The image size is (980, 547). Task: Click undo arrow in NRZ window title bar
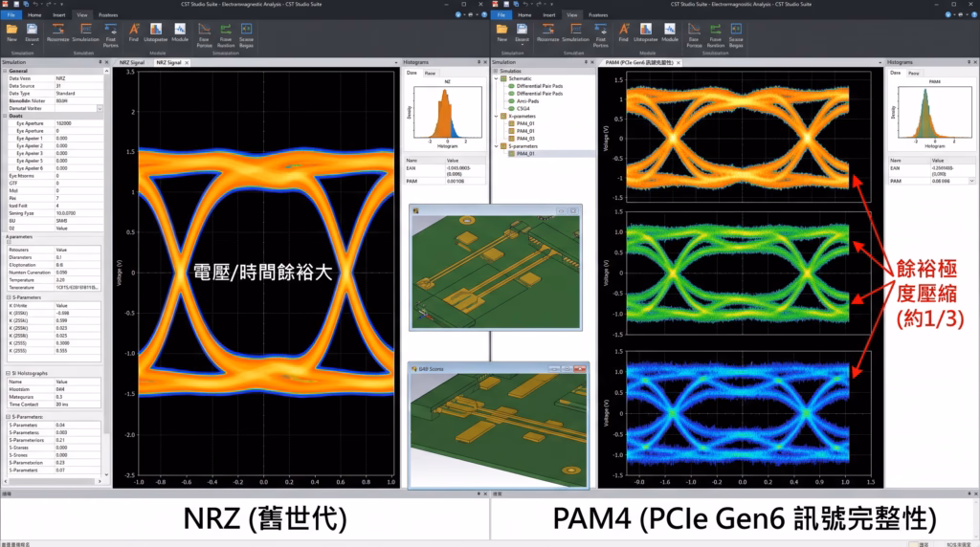(x=36, y=4)
